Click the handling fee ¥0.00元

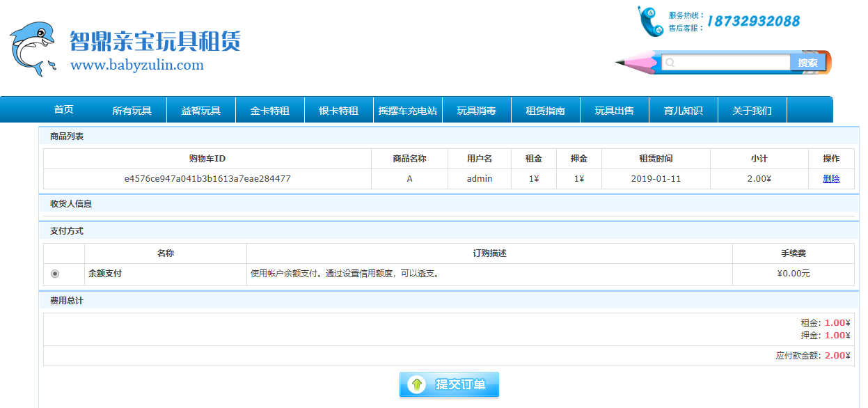[794, 274]
